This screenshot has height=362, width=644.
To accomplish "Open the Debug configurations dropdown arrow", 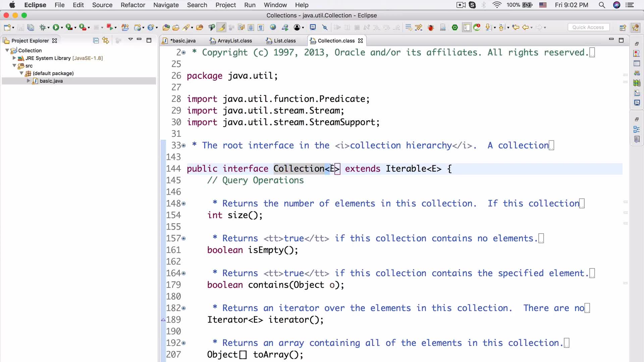I will tap(49, 28).
